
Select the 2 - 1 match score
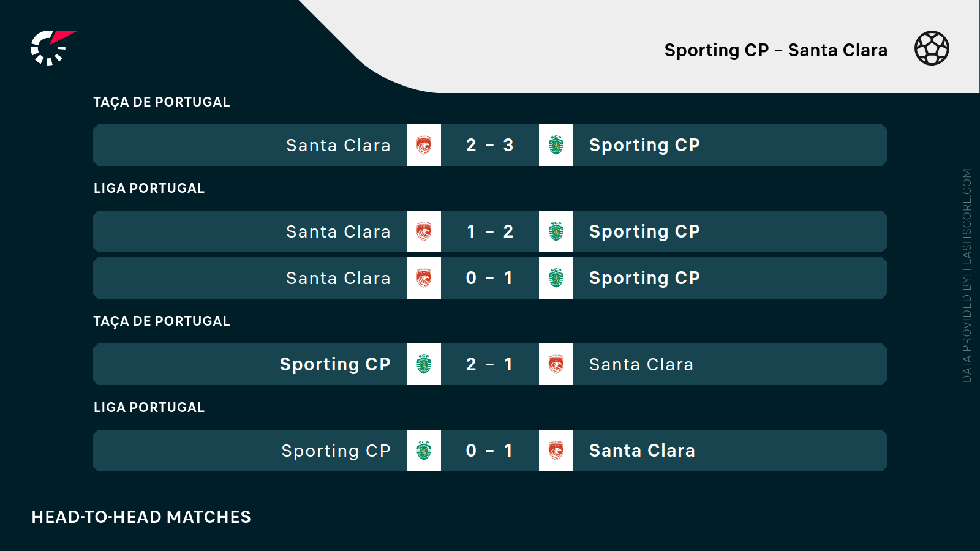(490, 364)
